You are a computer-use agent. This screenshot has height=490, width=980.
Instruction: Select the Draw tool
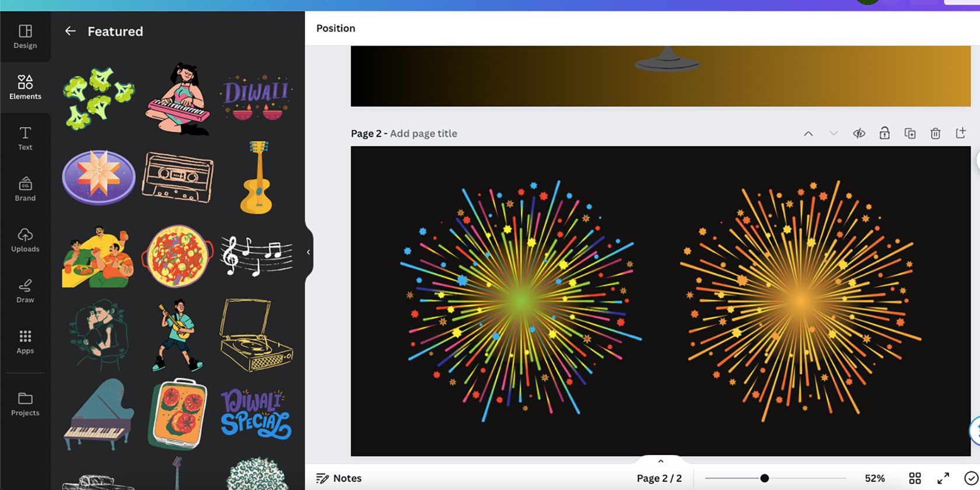tap(25, 290)
